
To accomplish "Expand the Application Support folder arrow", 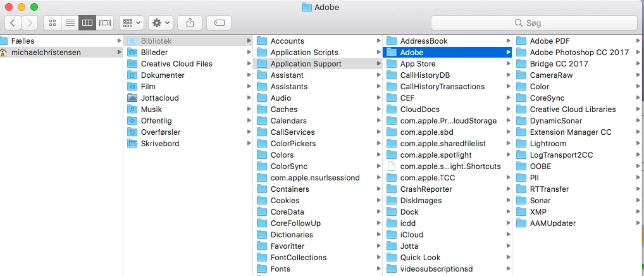I will tap(378, 64).
